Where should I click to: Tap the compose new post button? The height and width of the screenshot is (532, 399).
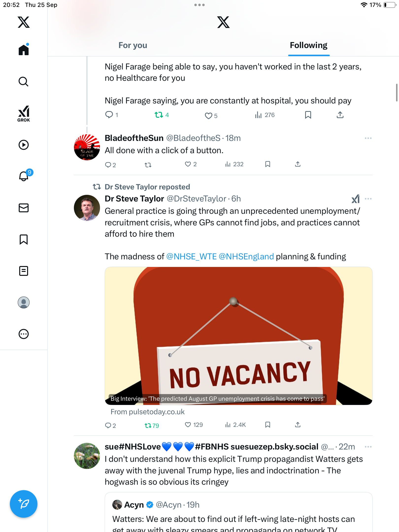coord(24,504)
